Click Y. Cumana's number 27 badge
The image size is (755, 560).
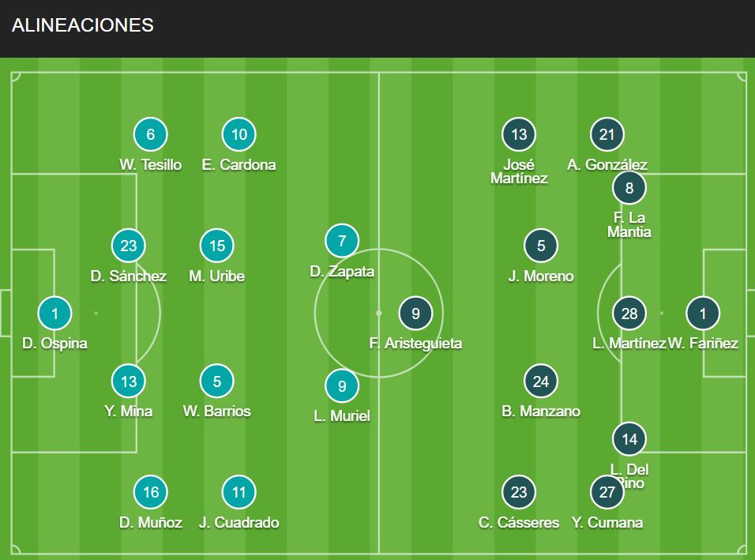(607, 492)
